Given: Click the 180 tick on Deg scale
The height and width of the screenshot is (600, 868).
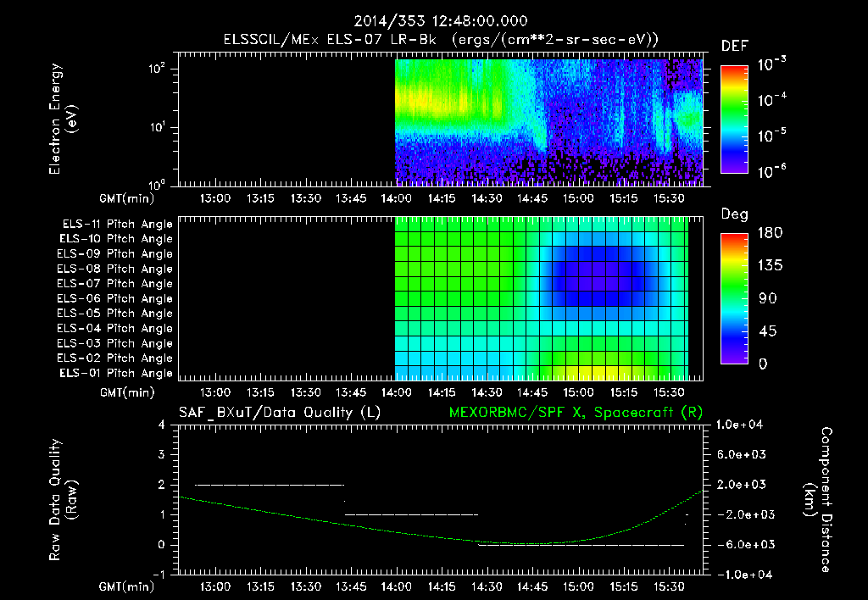Looking at the screenshot, I should click(x=770, y=233).
